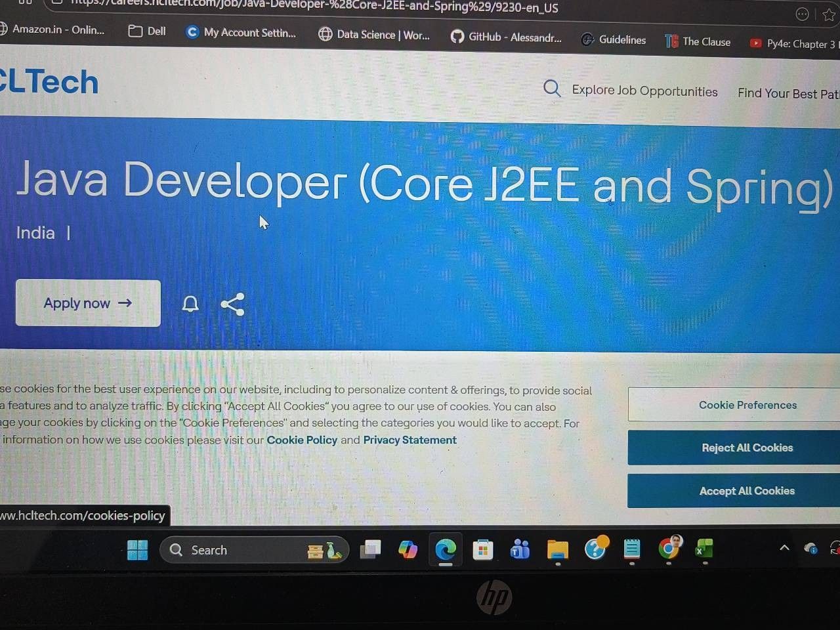Viewport: 840px width, 630px height.
Task: Click the Windows Start button
Action: point(137,550)
